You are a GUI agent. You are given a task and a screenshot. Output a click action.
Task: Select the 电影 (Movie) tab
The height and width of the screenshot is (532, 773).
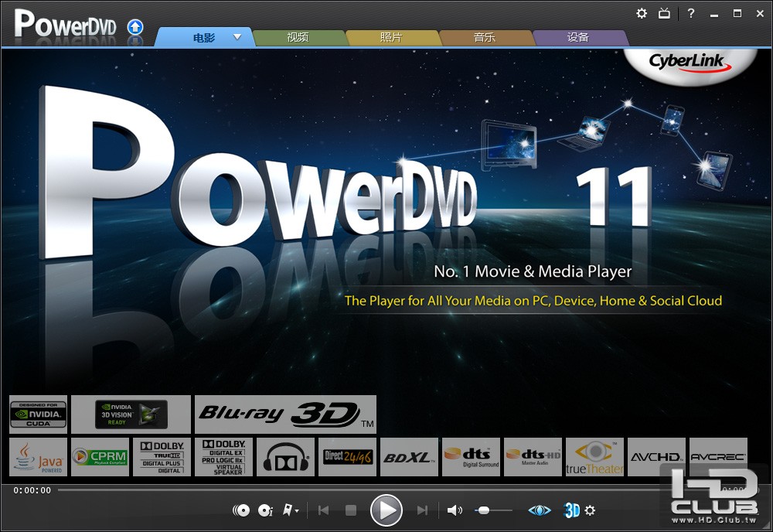point(204,37)
